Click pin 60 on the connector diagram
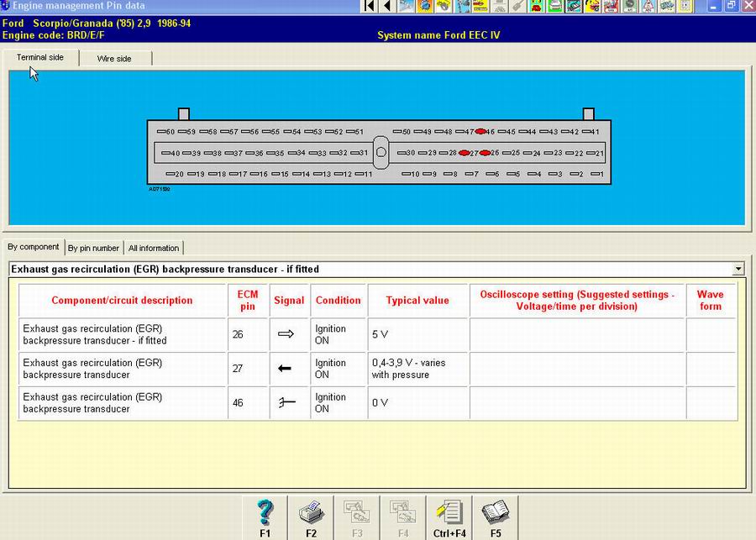 166,132
